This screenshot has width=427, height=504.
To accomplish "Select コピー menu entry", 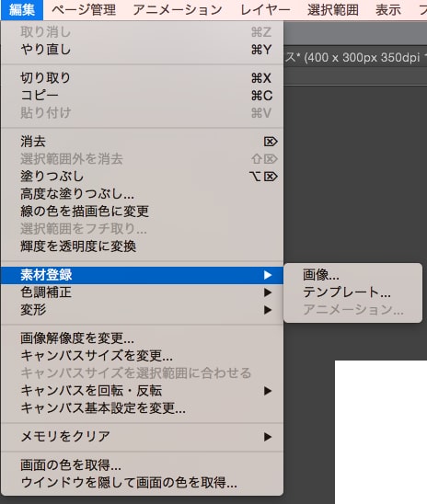I will click(142, 95).
